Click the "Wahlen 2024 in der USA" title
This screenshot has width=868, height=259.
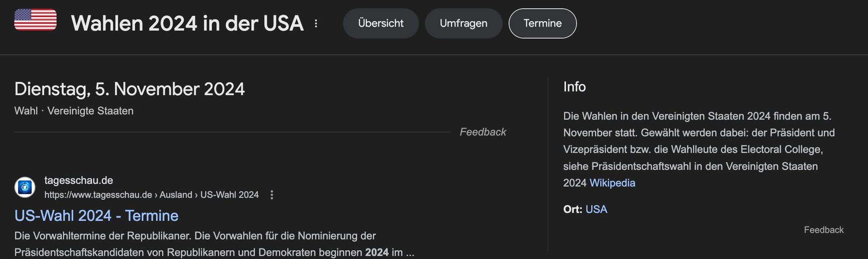click(187, 24)
